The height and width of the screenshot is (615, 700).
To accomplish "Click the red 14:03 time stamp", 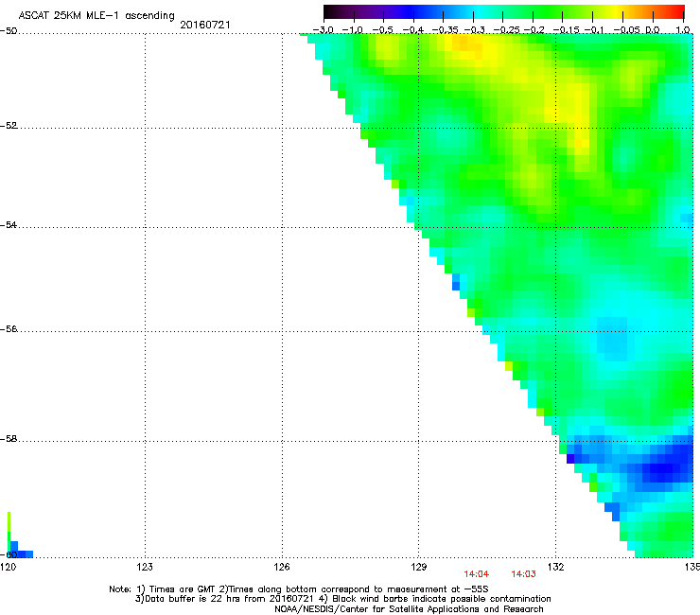I will [x=523, y=574].
